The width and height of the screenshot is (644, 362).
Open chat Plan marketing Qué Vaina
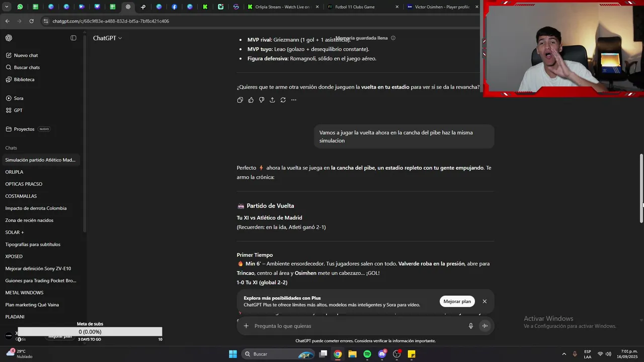(40, 305)
